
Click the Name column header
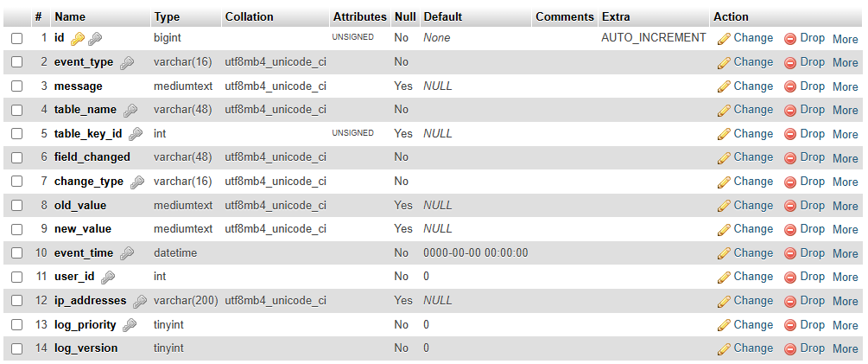[70, 16]
